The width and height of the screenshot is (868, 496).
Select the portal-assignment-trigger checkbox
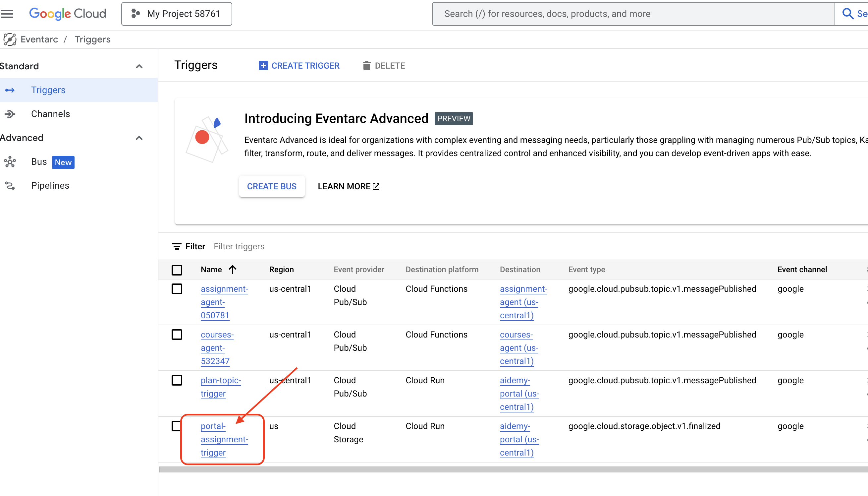(177, 426)
